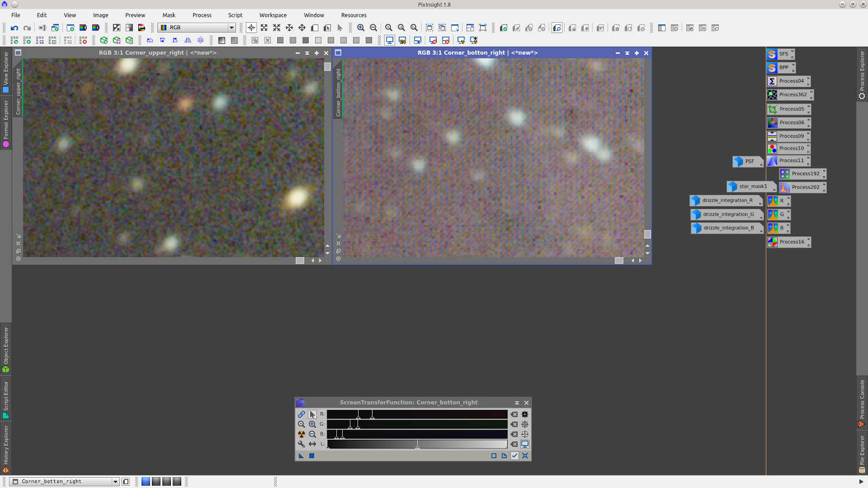Open the Script menu
The height and width of the screenshot is (488, 868).
(235, 15)
